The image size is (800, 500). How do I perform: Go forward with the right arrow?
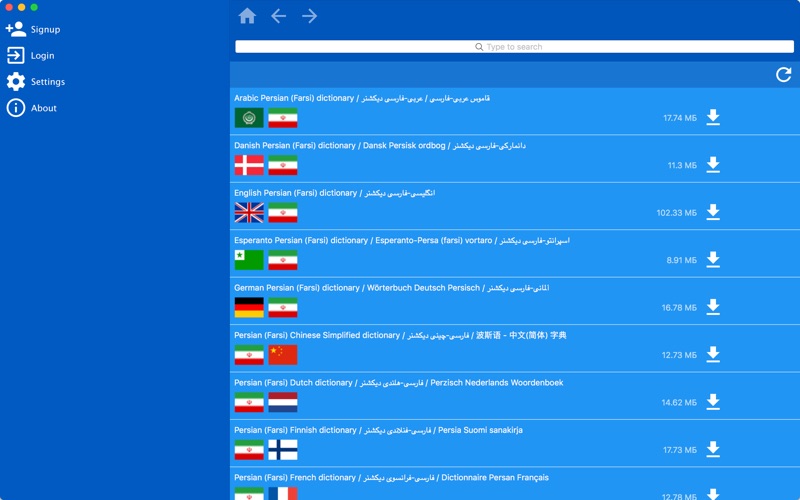click(x=309, y=16)
